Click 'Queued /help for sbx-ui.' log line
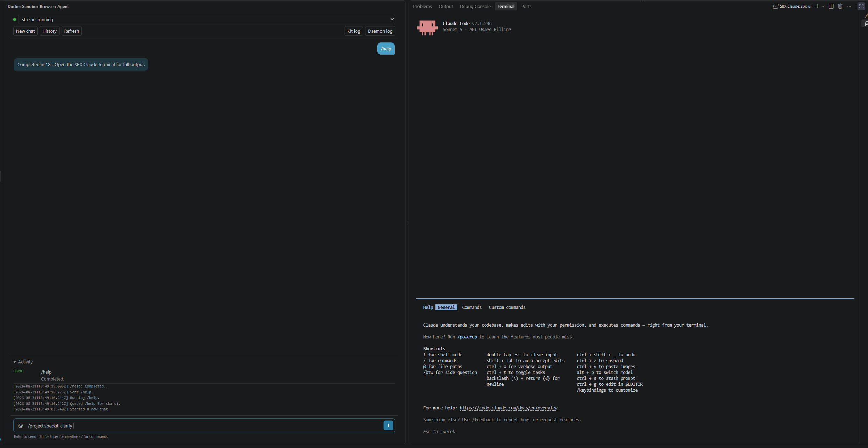 coord(67,404)
